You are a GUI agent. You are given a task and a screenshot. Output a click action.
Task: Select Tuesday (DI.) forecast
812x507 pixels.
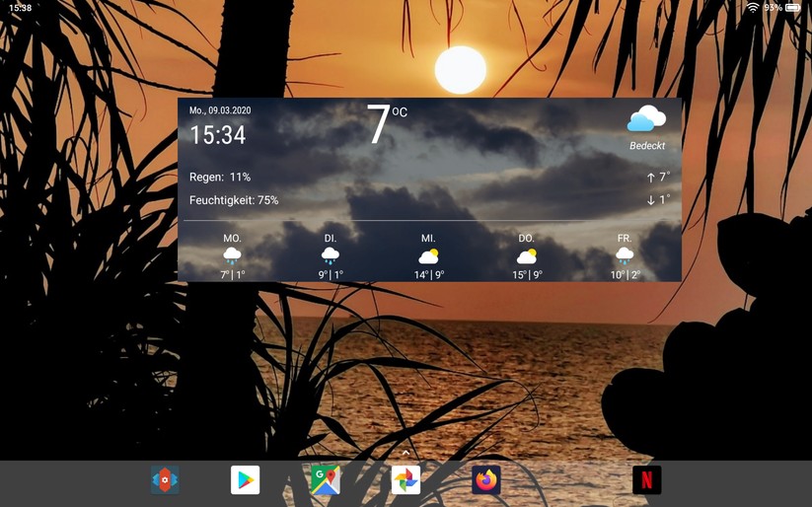point(331,256)
